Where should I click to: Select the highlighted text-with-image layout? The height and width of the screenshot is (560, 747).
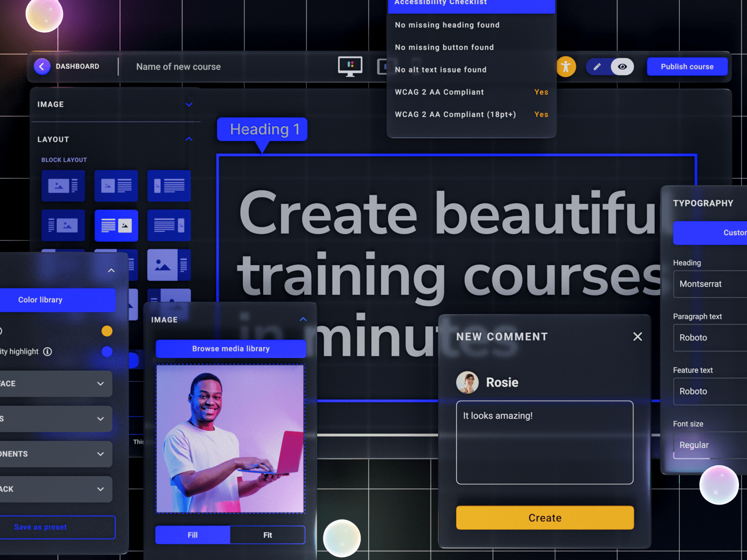116,226
